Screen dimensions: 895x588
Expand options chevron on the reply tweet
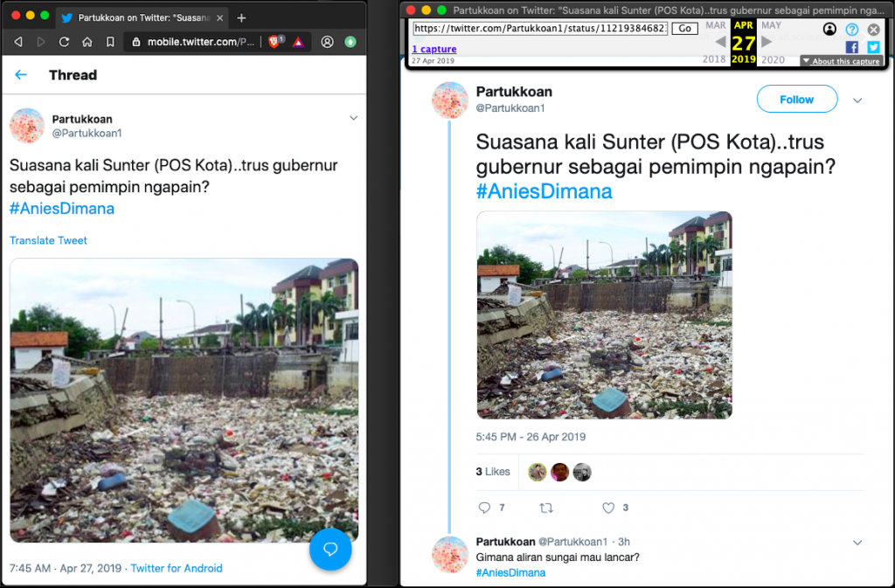857,543
